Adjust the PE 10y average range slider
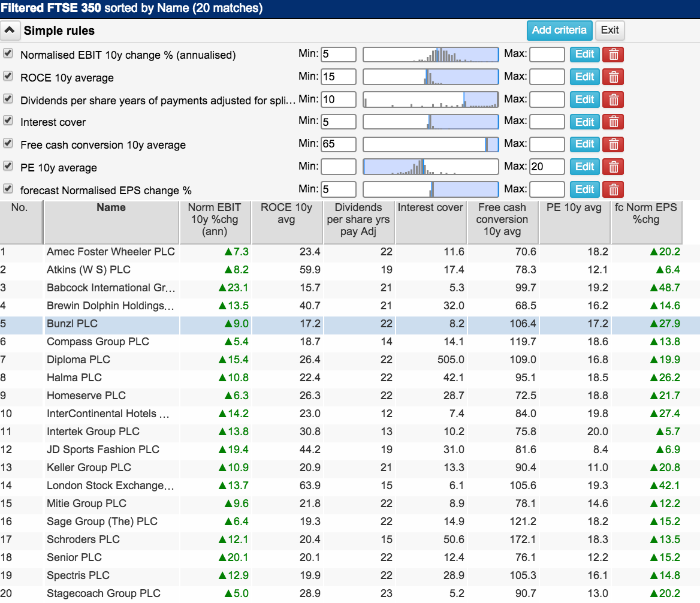 [431, 167]
